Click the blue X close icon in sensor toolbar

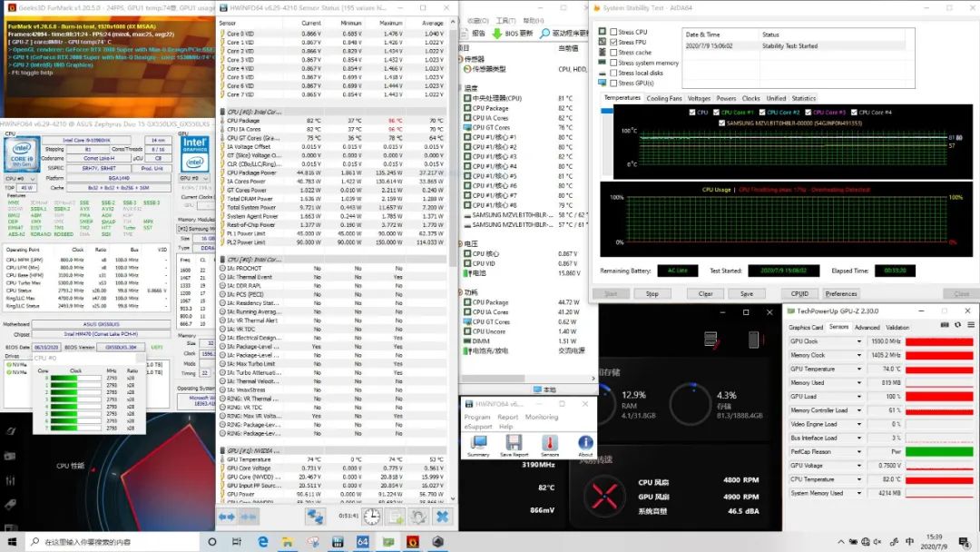tap(442, 516)
